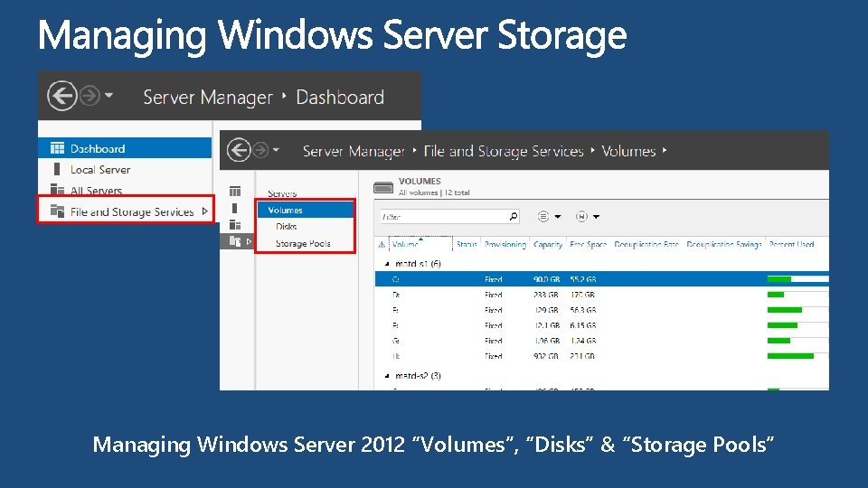868x488 pixels.
Task: Sort by Deduplication Rate column header
Action: [x=646, y=244]
